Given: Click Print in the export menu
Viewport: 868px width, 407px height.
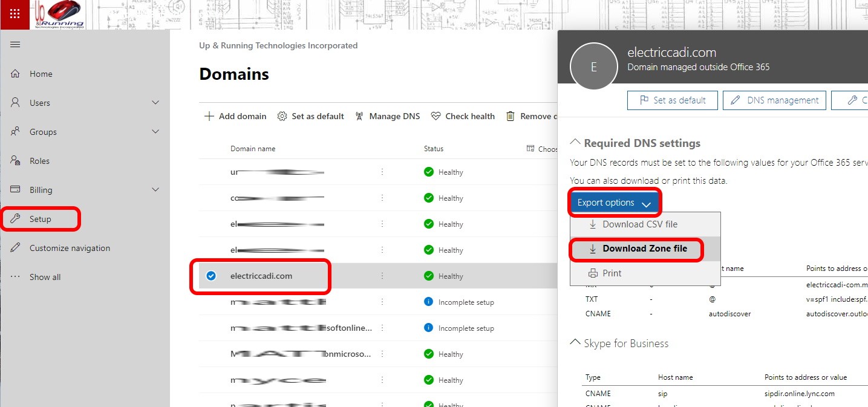Looking at the screenshot, I should (612, 273).
